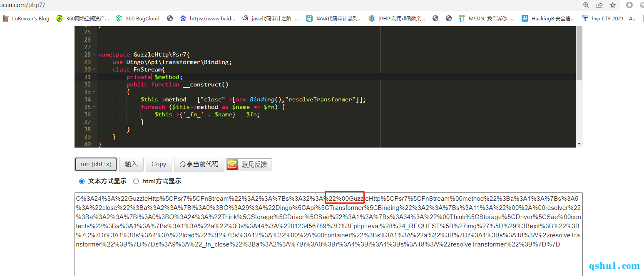Viewport: 644px width, 276px height.
Task: Open the Hacking8 安全信 bookmark
Action: 549,18
